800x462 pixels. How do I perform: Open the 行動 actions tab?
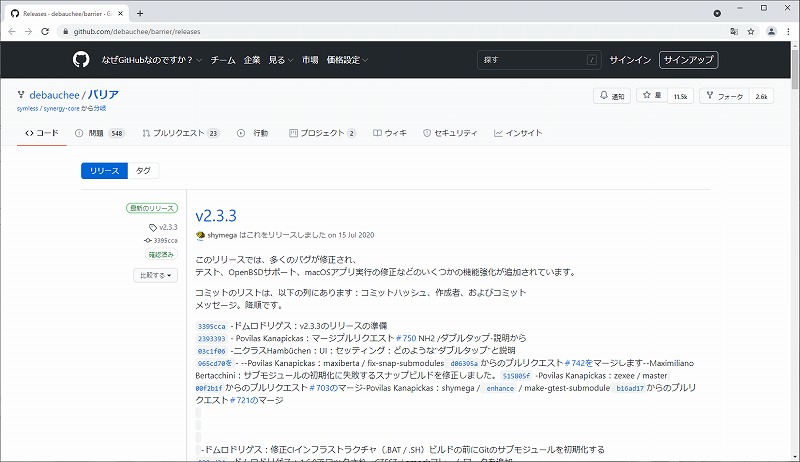(253, 133)
